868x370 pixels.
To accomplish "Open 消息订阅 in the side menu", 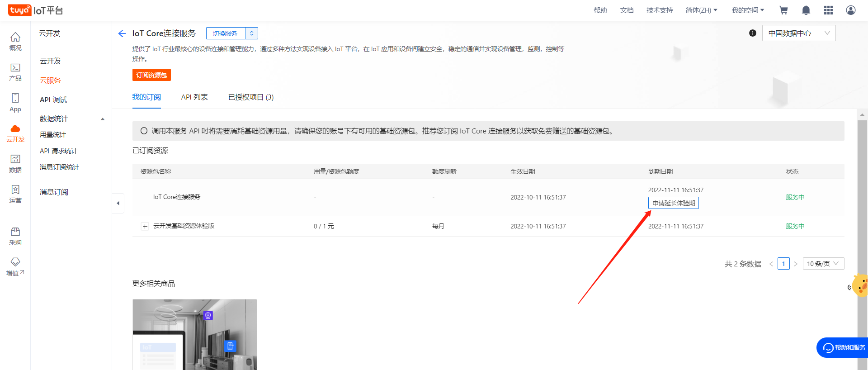I will click(x=54, y=192).
